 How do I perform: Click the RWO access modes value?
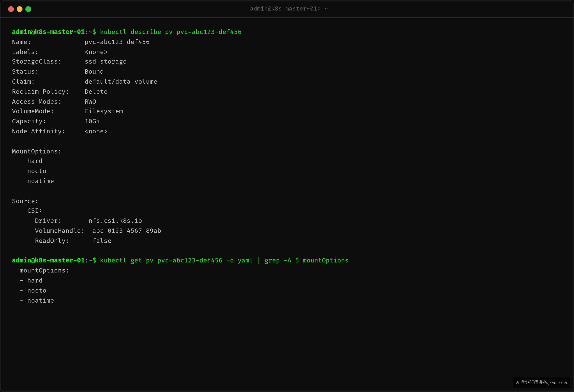pyautogui.click(x=90, y=102)
